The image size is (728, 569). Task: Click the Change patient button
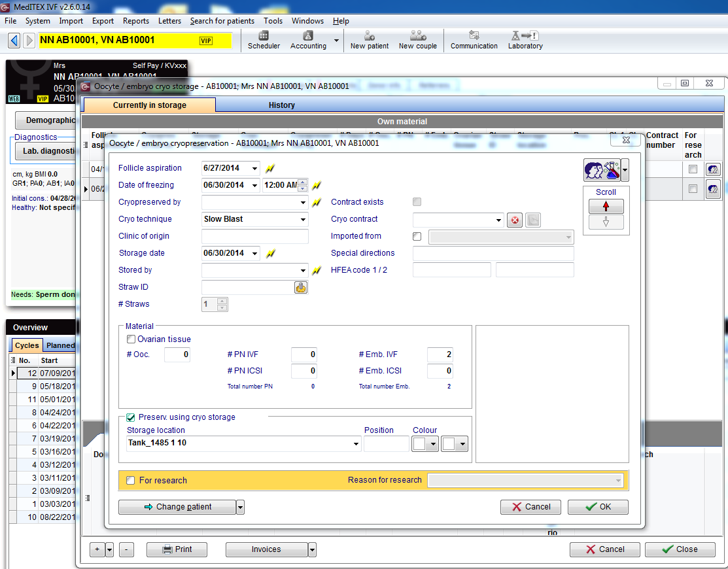coord(177,508)
